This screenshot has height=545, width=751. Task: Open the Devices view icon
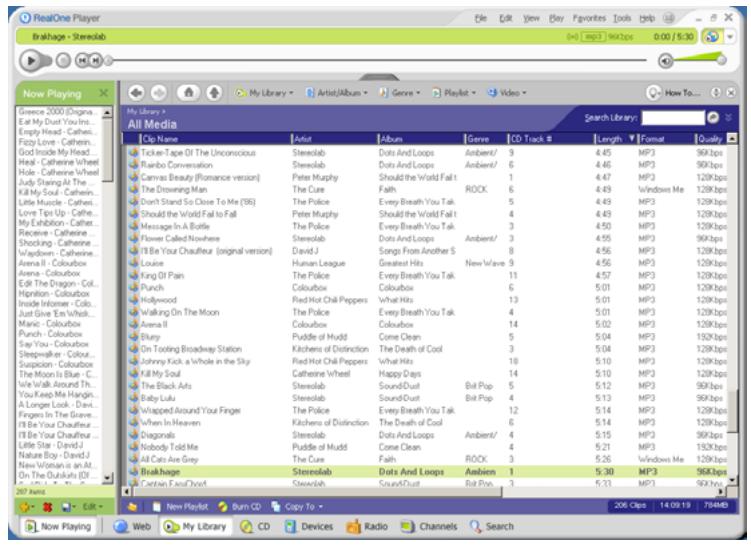click(290, 528)
